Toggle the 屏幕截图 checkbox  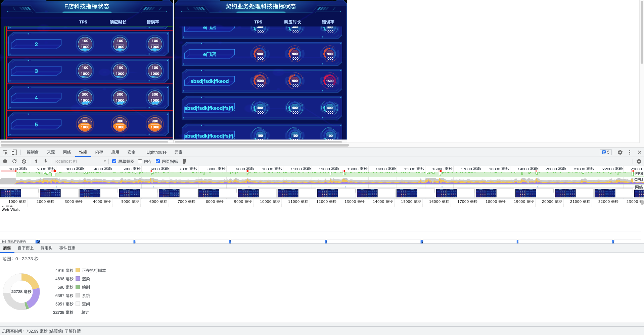click(114, 161)
